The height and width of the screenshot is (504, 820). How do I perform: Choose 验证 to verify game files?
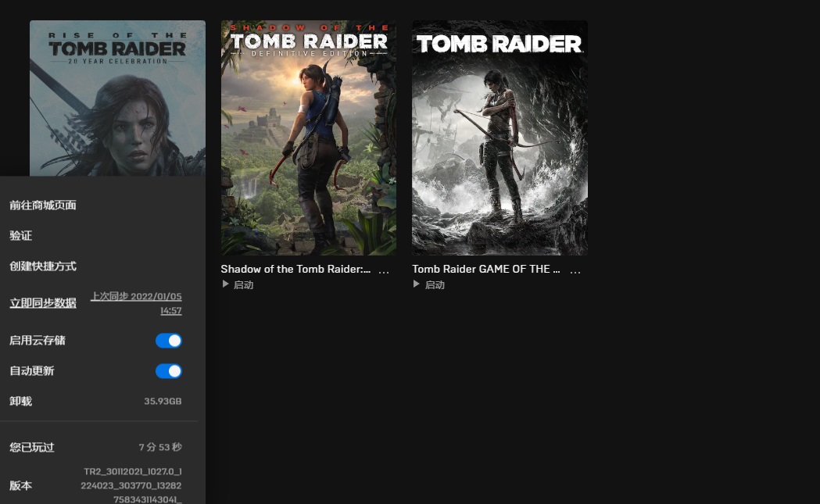click(21, 235)
